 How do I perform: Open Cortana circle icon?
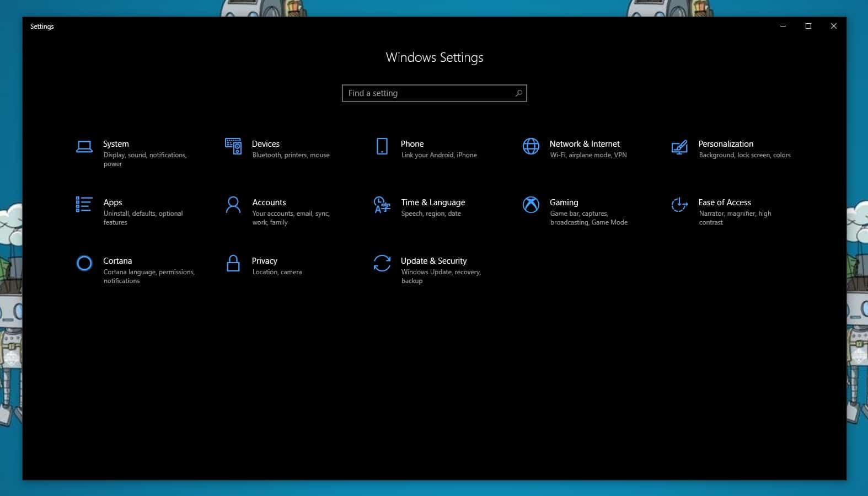coord(84,263)
